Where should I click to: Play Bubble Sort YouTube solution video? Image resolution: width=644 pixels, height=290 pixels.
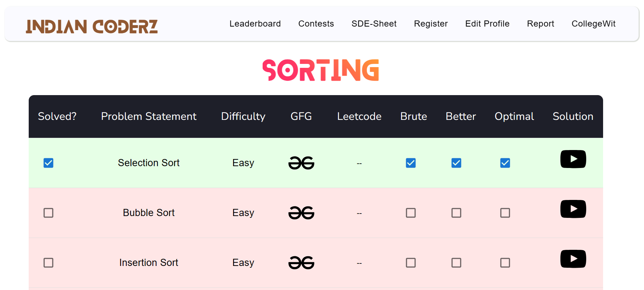tap(573, 209)
